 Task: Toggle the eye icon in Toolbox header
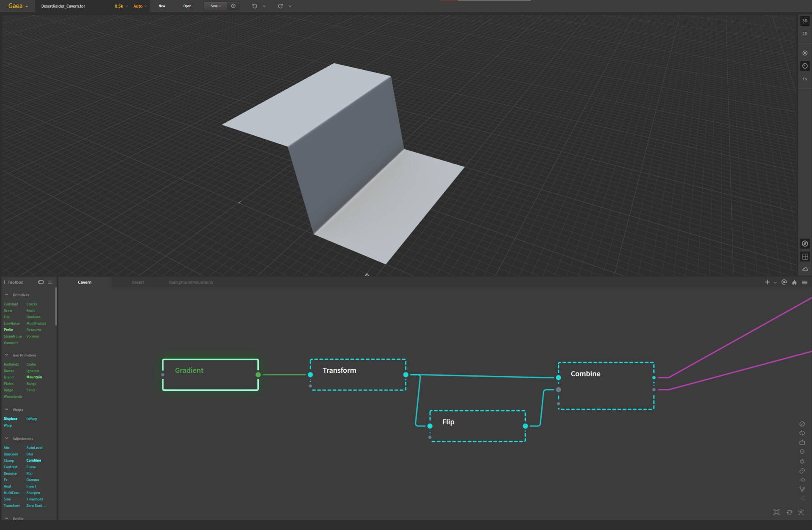pos(41,282)
